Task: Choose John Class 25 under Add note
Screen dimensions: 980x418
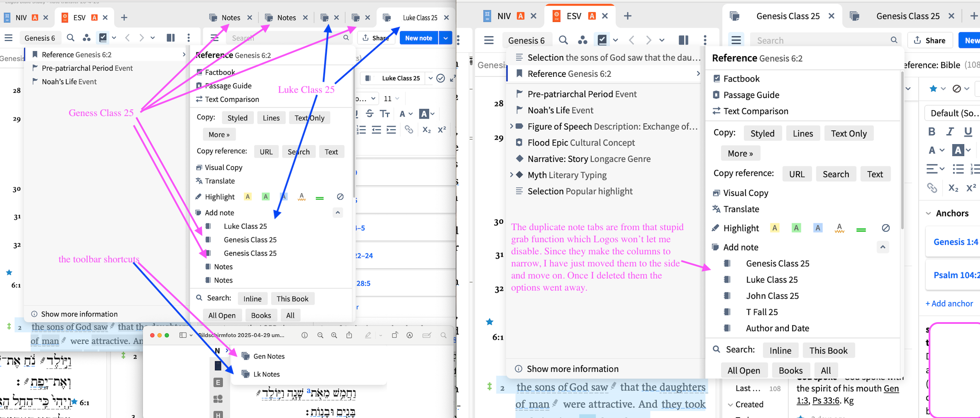Action: (772, 296)
